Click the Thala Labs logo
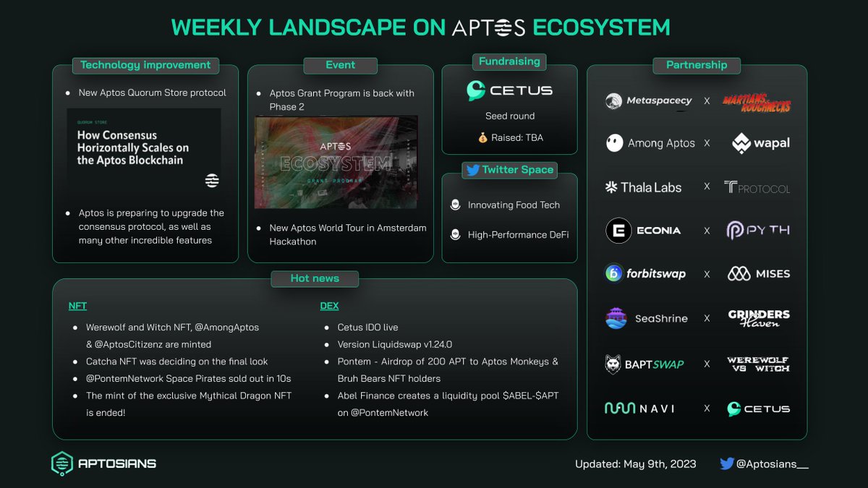The image size is (868, 488). (x=644, y=187)
